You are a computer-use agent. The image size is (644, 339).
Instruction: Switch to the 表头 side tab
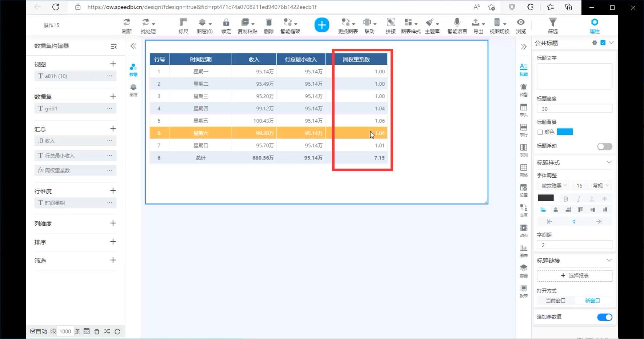pyautogui.click(x=523, y=110)
